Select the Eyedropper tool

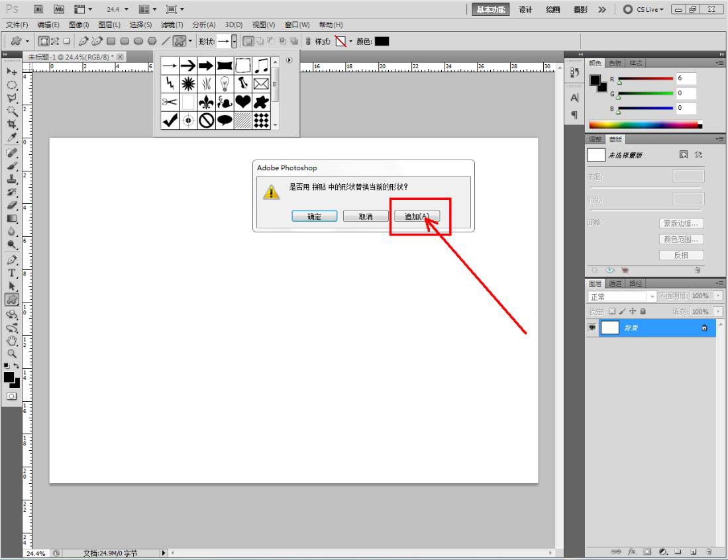12,137
